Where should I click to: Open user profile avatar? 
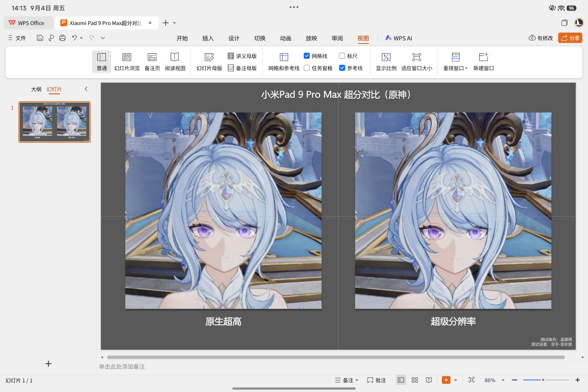(x=579, y=23)
